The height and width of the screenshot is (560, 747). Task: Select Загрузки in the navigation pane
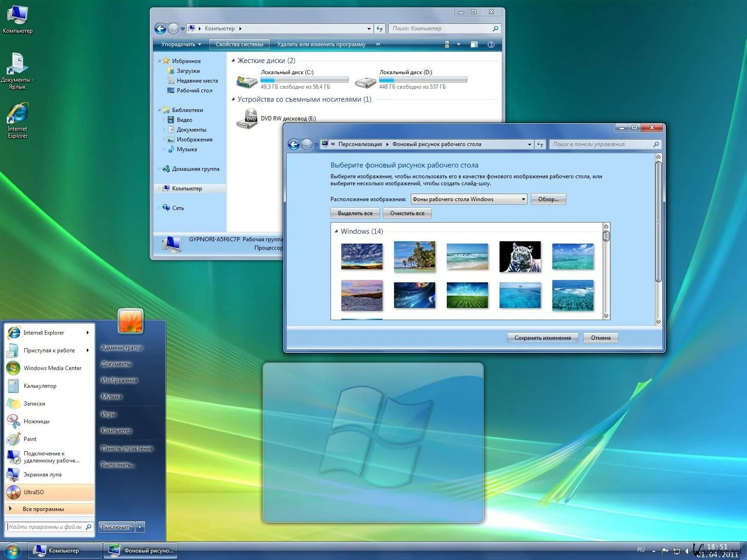point(188,71)
